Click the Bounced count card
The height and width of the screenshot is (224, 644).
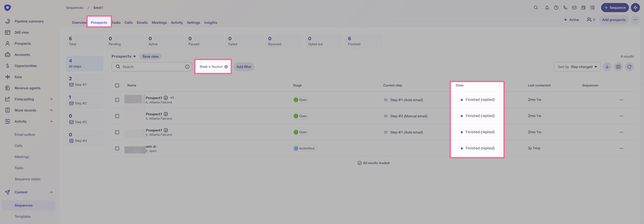click(284, 41)
